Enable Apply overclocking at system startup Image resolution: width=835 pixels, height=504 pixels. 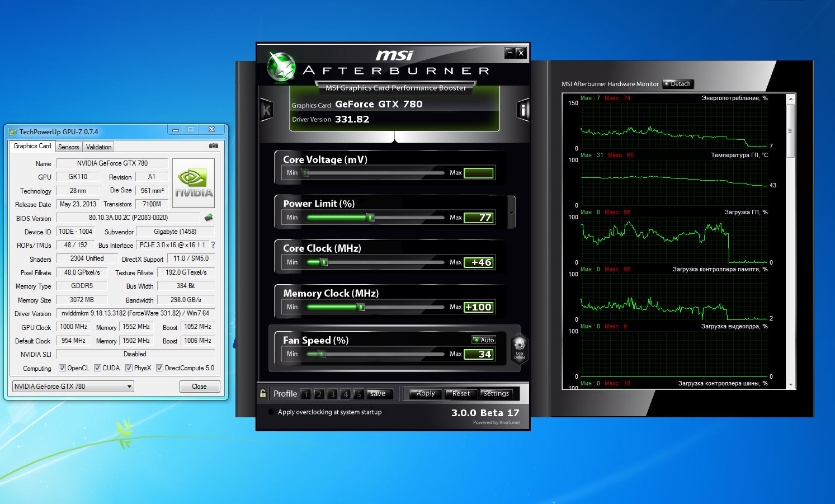click(x=272, y=412)
